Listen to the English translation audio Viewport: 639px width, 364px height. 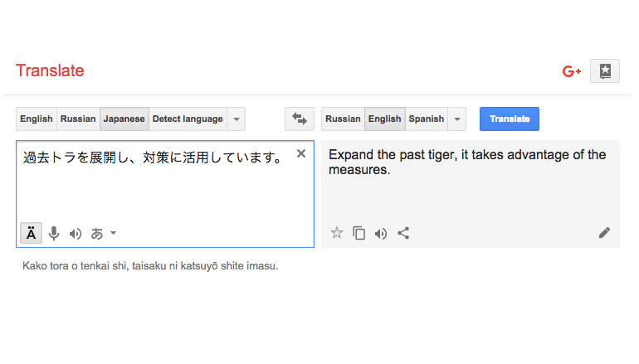click(x=381, y=233)
